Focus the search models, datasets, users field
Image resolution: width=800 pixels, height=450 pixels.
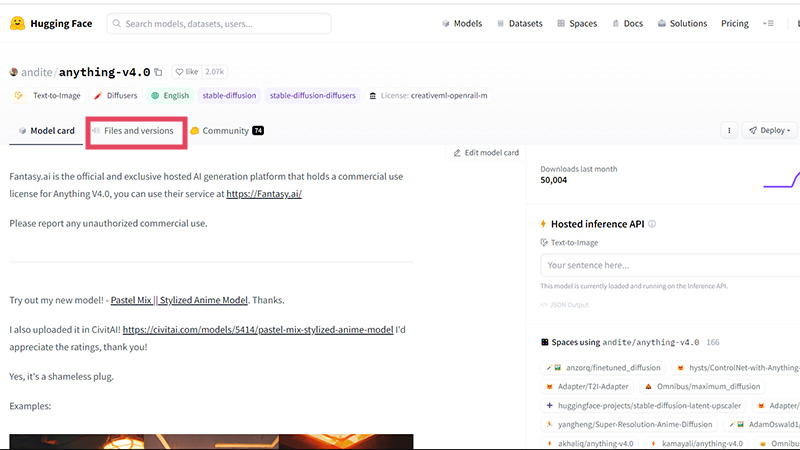[x=219, y=23]
